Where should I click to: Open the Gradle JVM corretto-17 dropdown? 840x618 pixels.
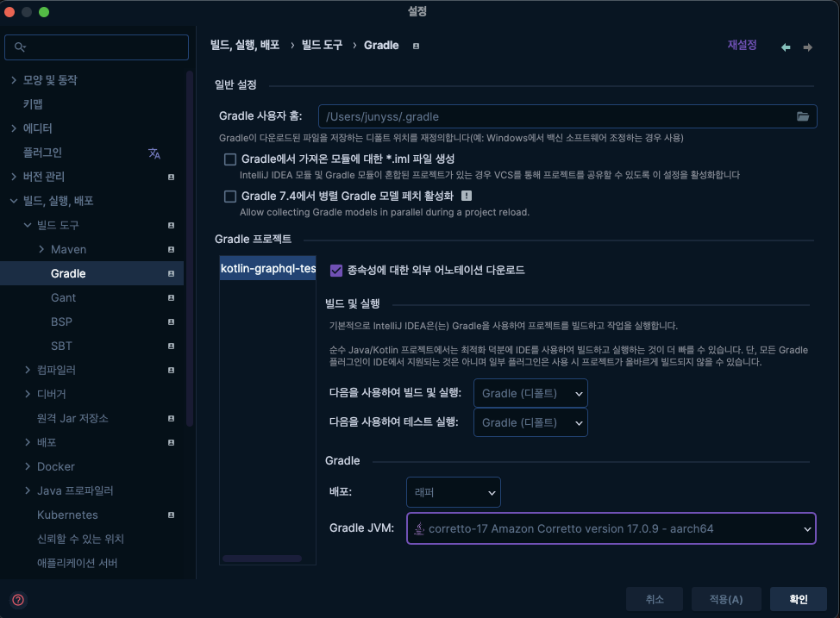click(x=611, y=528)
